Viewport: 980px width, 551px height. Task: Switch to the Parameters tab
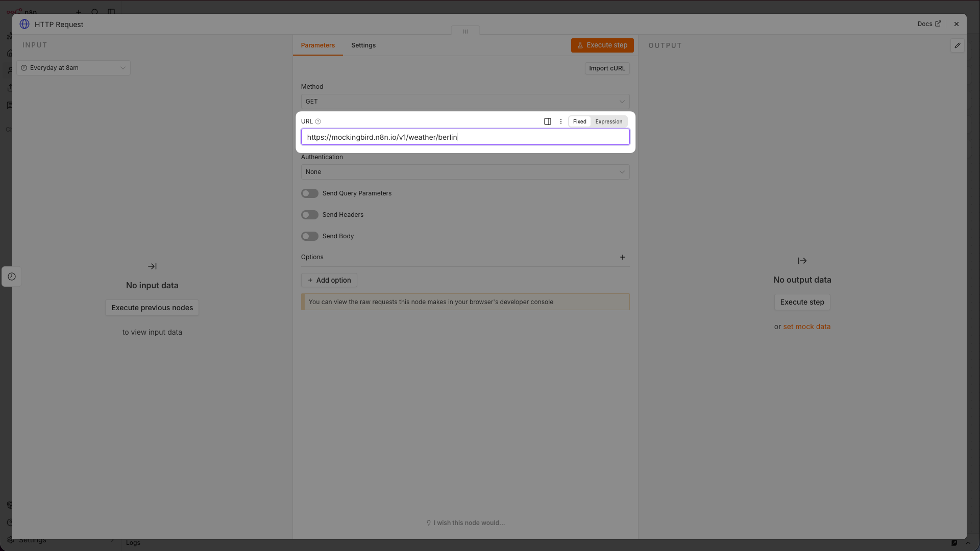click(317, 45)
